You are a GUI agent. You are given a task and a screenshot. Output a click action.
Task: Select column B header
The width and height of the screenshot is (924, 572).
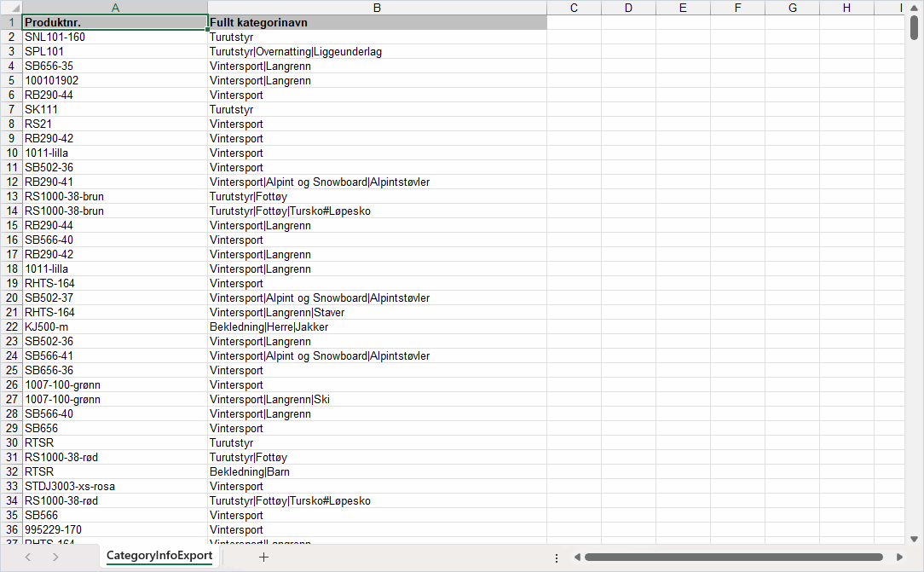point(377,8)
